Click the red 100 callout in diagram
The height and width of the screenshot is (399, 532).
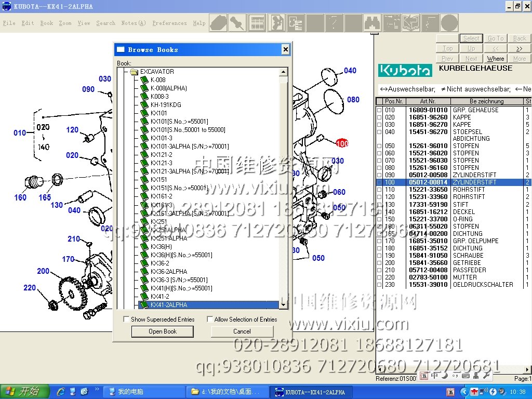coord(342,143)
